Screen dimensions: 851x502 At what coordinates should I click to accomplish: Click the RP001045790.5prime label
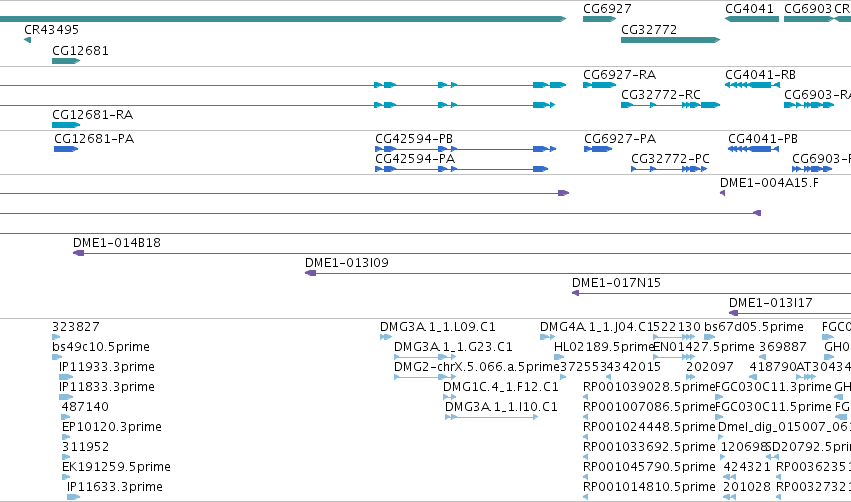(649, 467)
